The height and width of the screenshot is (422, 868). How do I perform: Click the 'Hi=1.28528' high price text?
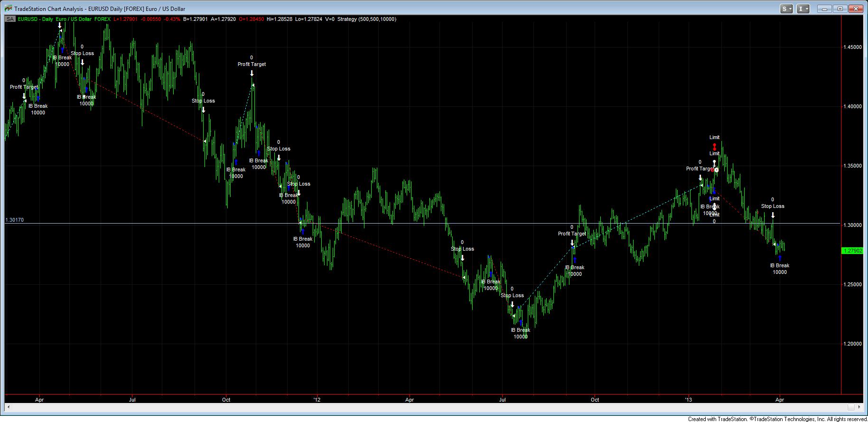pyautogui.click(x=280, y=19)
